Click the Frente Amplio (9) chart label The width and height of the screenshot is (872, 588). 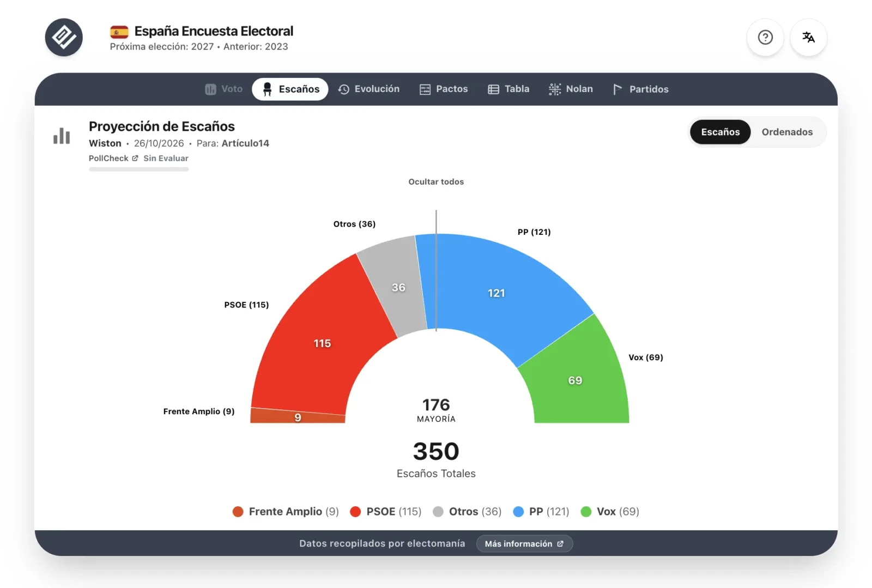click(x=199, y=411)
